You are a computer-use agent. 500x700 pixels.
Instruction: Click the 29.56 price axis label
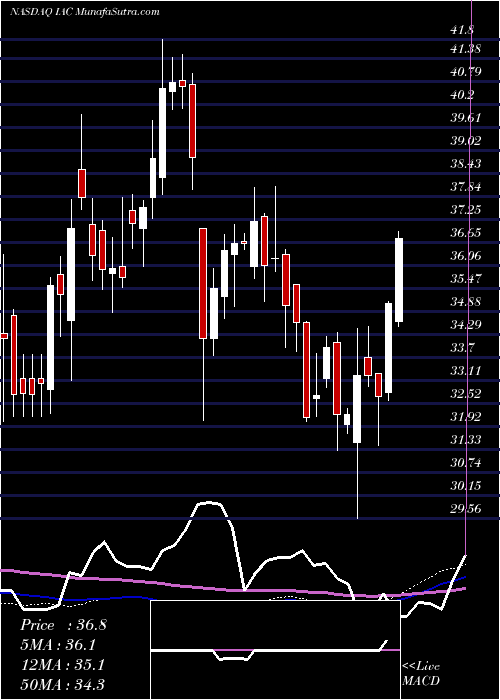(x=466, y=508)
